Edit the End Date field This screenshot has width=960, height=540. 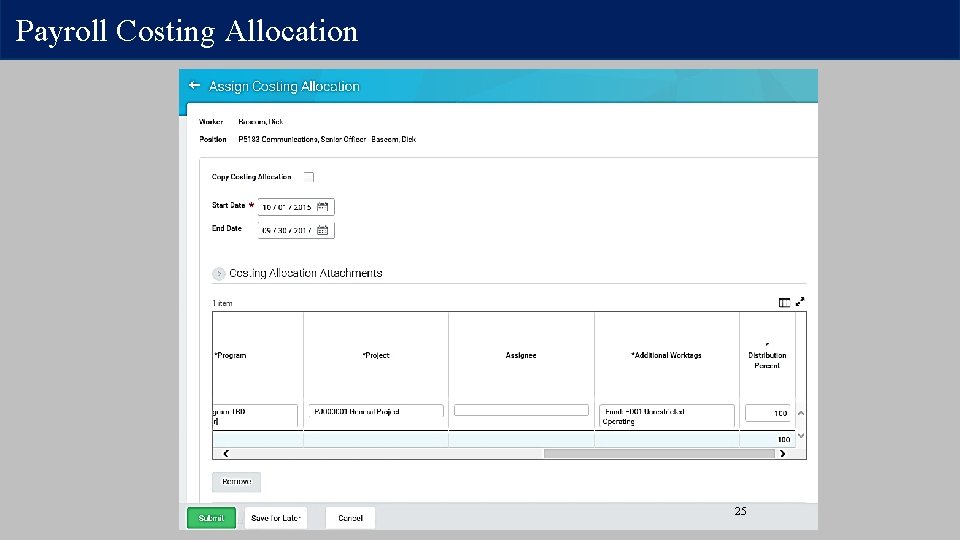(x=296, y=230)
